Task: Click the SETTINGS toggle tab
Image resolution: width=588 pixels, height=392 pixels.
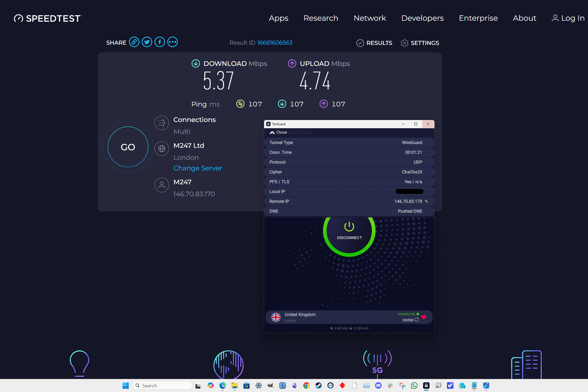Action: click(x=419, y=43)
